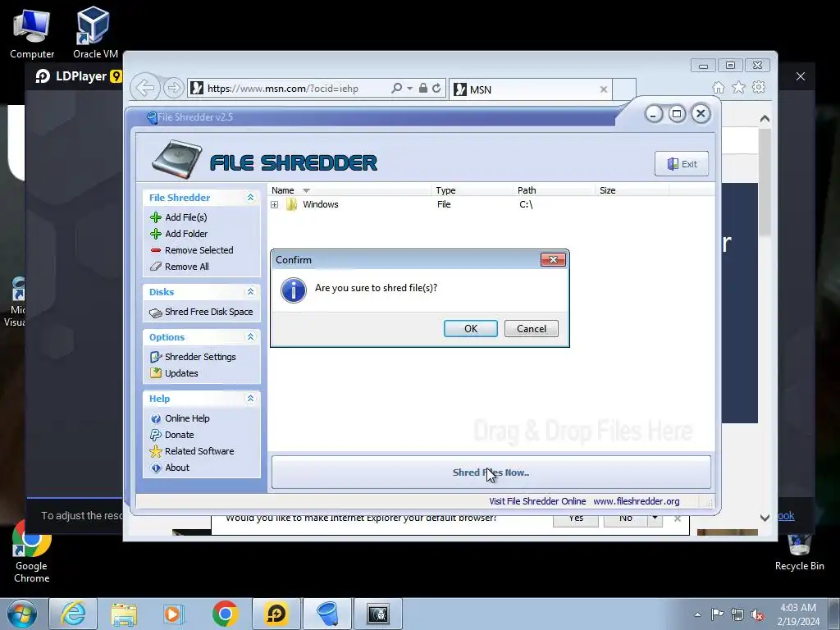Open the Windows Start menu

point(21,614)
